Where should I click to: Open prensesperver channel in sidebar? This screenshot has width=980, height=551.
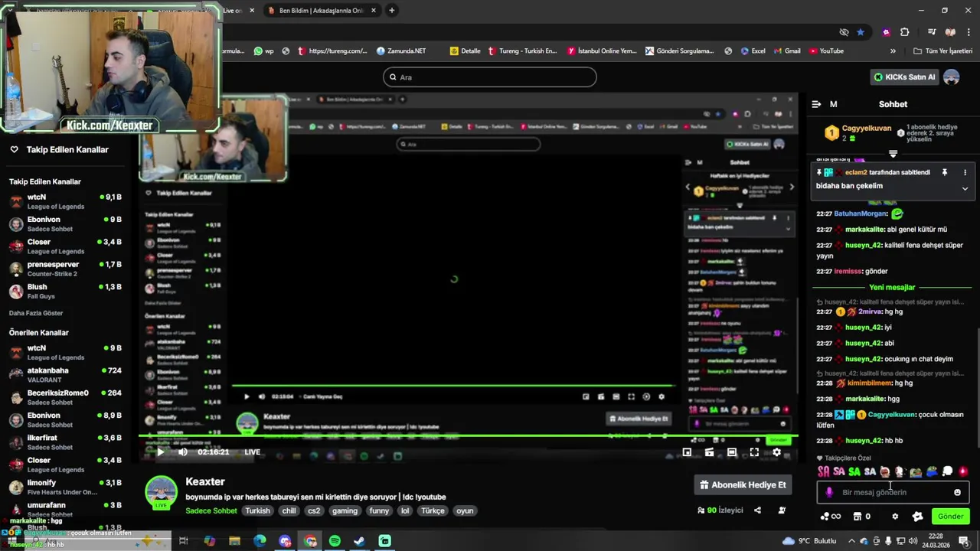pos(65,269)
